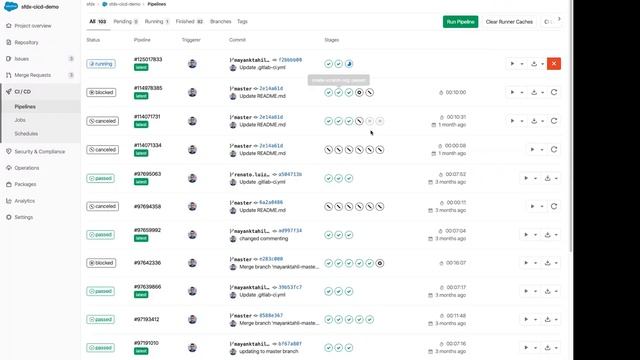This screenshot has height=360, width=640.
Task: Switch to the Pending tab
Action: click(126, 22)
